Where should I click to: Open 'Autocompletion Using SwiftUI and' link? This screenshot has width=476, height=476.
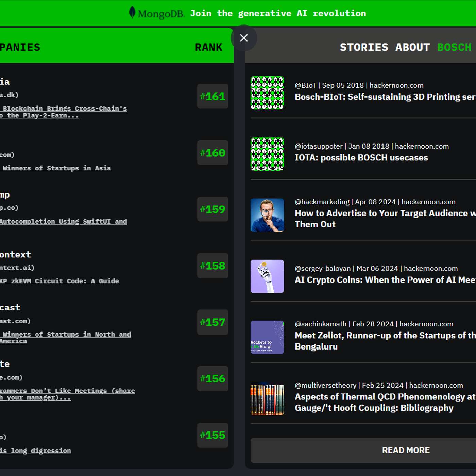[x=63, y=221]
